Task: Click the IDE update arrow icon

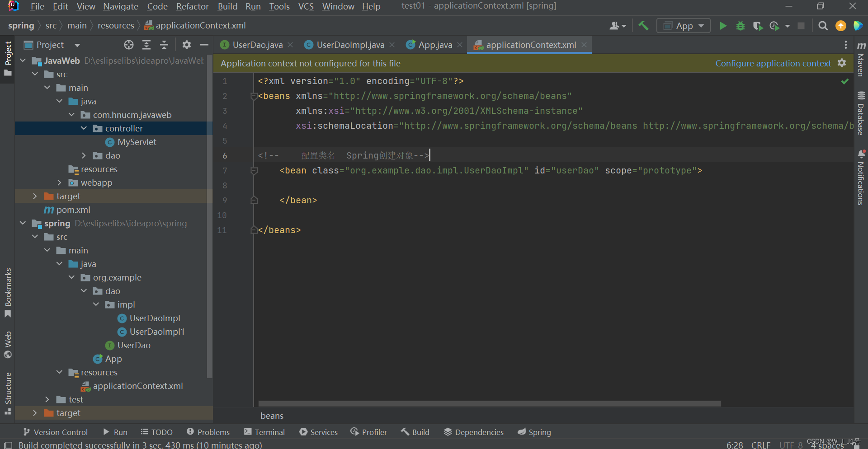Action: (841, 26)
